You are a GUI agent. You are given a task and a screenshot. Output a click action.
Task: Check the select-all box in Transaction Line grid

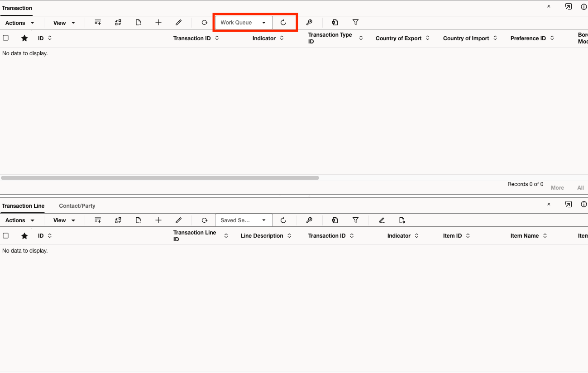pyautogui.click(x=6, y=235)
